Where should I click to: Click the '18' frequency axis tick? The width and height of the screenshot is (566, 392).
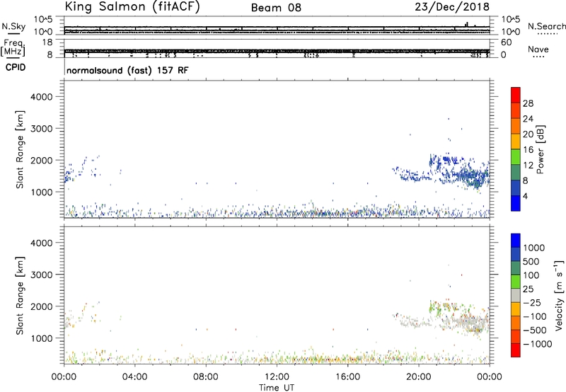47,42
